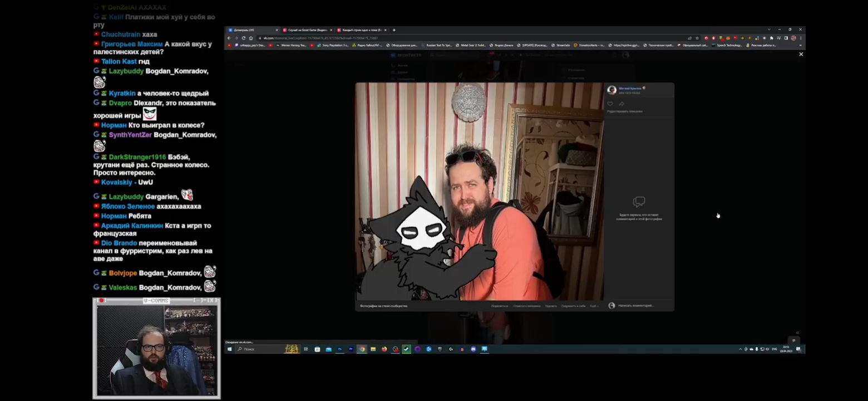The width and height of the screenshot is (868, 401).
Task: Open the Russian Text To Speech bookmark
Action: pos(436,45)
